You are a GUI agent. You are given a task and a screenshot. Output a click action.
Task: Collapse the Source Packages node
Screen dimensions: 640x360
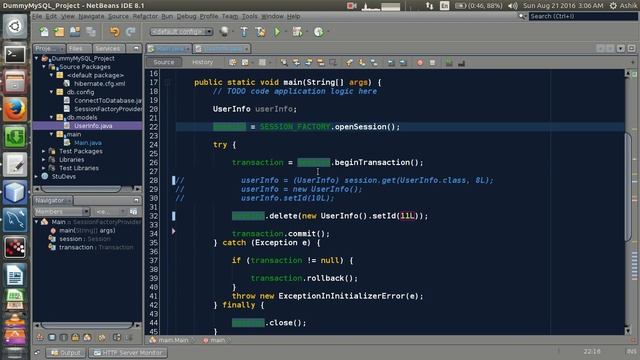pos(44,67)
